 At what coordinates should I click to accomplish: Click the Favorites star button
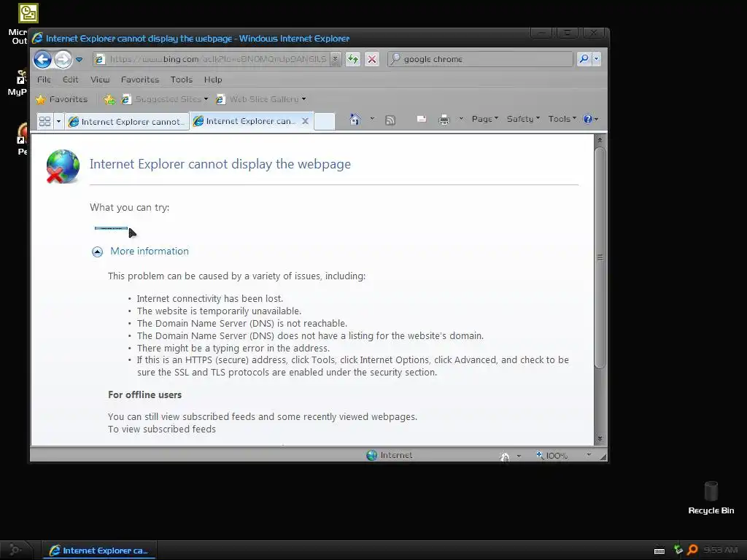coord(62,99)
